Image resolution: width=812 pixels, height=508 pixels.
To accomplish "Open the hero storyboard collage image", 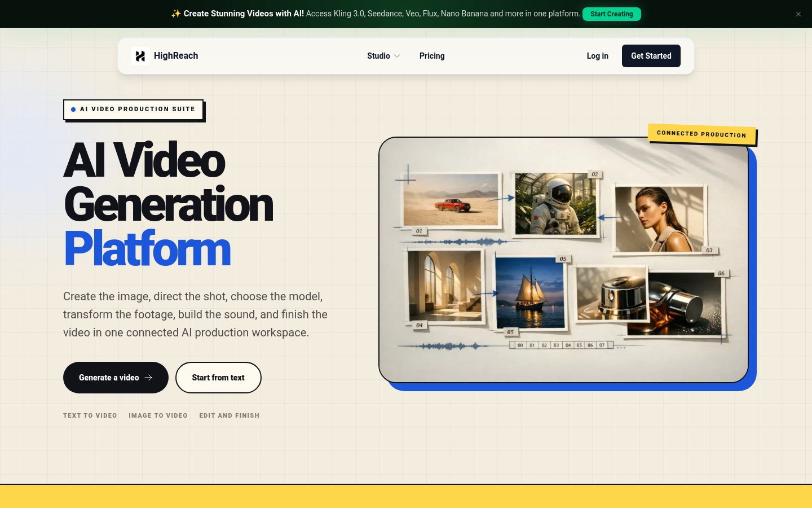I will click(564, 260).
